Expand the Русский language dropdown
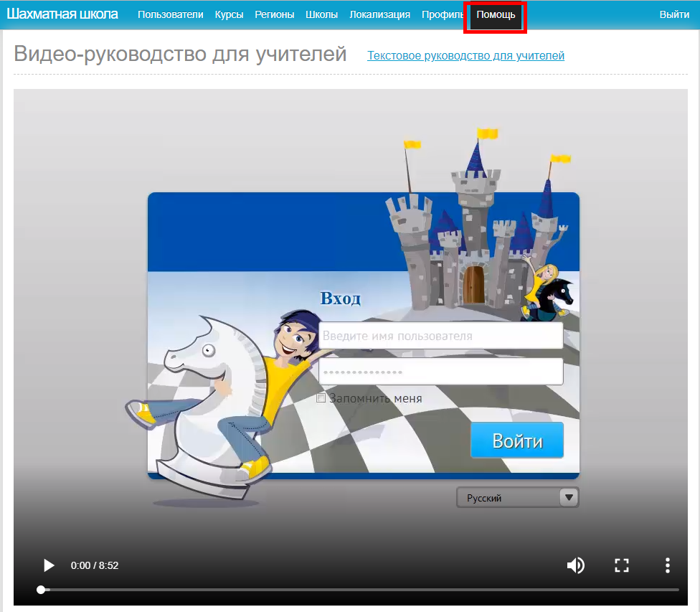This screenshot has height=612, width=700. (517, 497)
